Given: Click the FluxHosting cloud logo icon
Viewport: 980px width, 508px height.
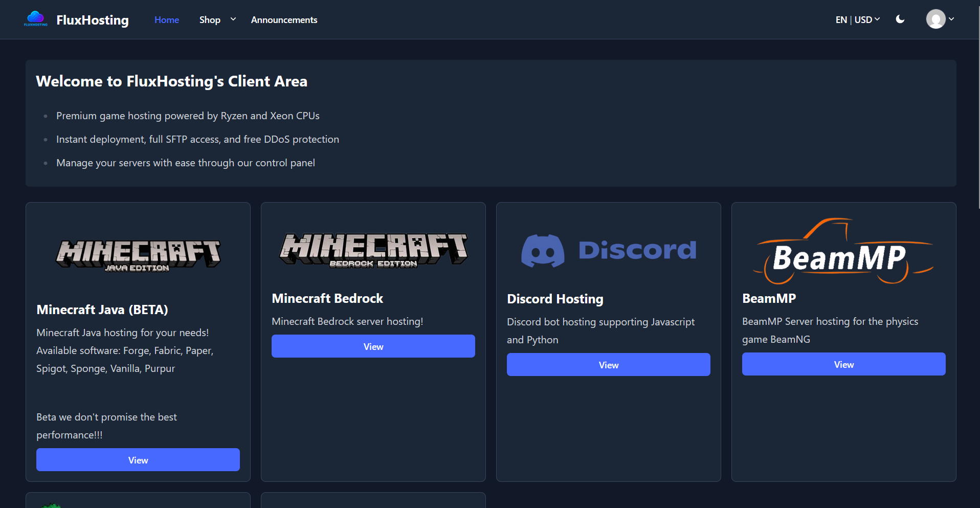Looking at the screenshot, I should tap(36, 19).
